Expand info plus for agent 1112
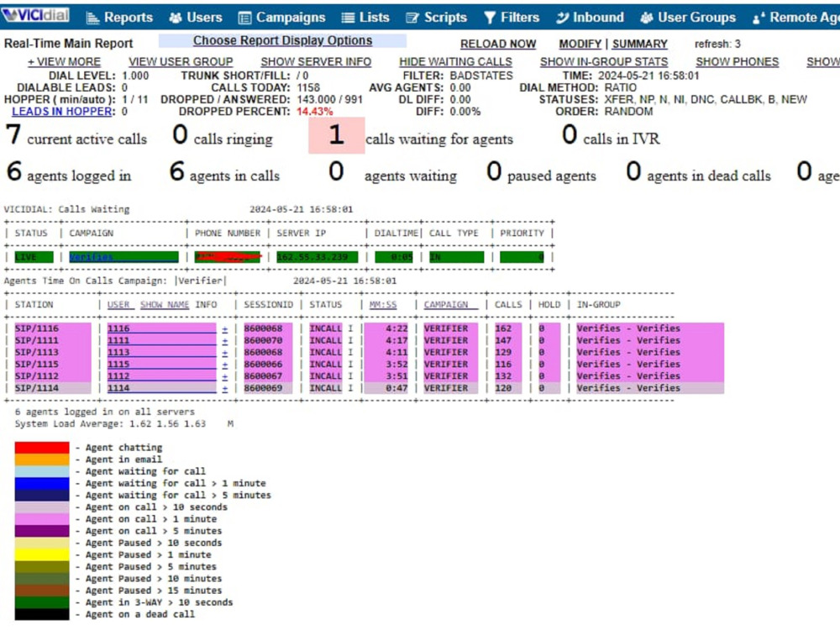Screen dimensions: 840x630 [224, 376]
